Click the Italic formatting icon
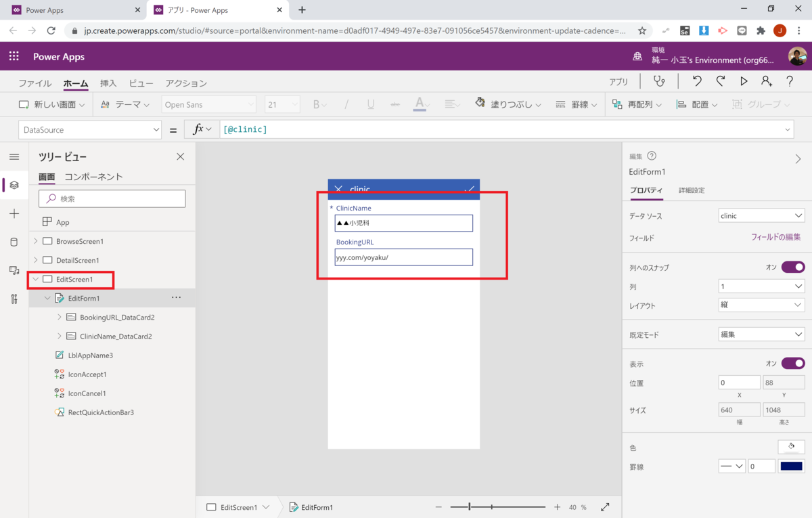Viewport: 812px width, 518px height. coord(346,104)
